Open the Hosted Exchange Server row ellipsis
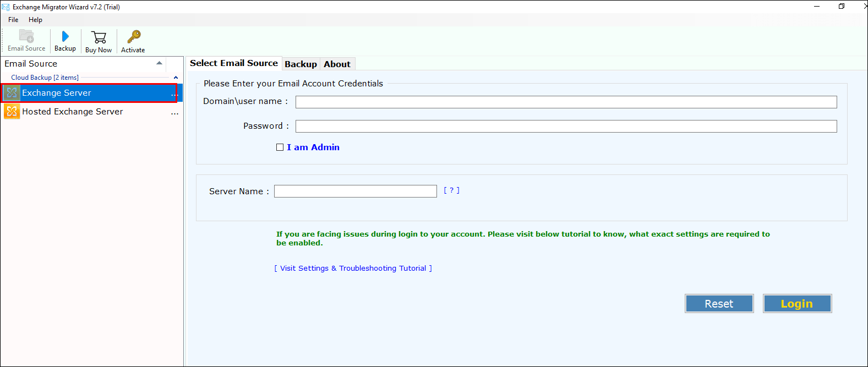868x367 pixels. 174,113
